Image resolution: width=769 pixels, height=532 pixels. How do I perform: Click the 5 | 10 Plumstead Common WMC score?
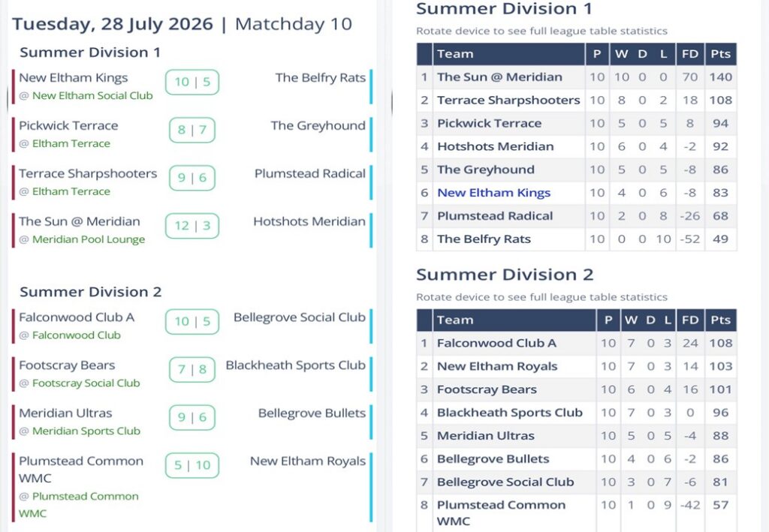click(192, 465)
